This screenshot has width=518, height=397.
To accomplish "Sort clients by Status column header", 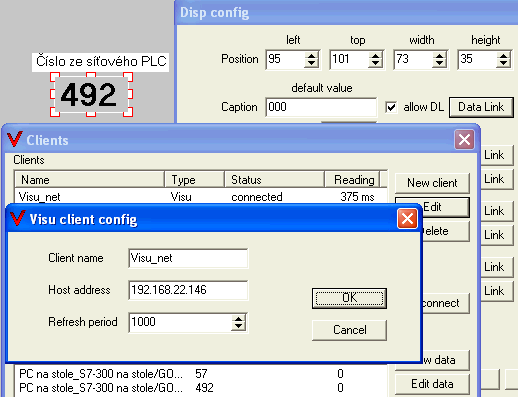I will (274, 180).
